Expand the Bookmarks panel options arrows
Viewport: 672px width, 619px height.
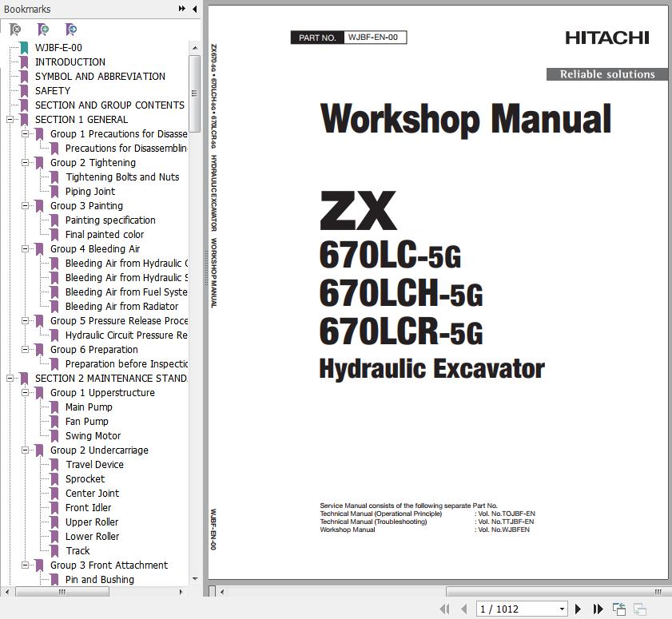(182, 9)
